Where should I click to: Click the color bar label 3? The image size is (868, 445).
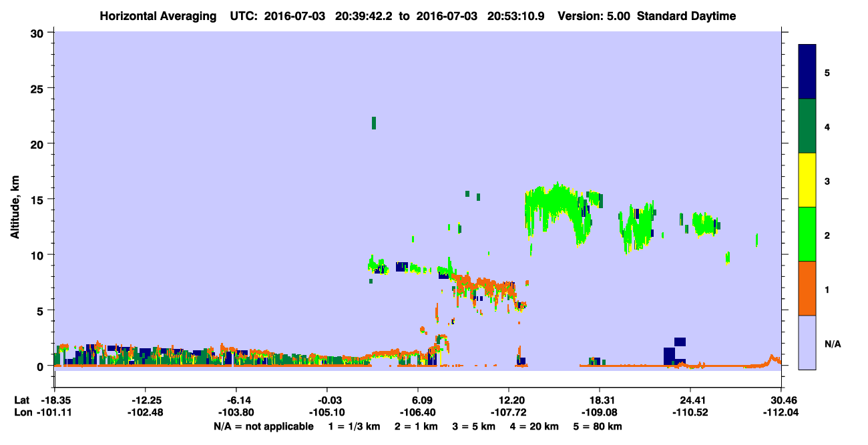tap(827, 181)
